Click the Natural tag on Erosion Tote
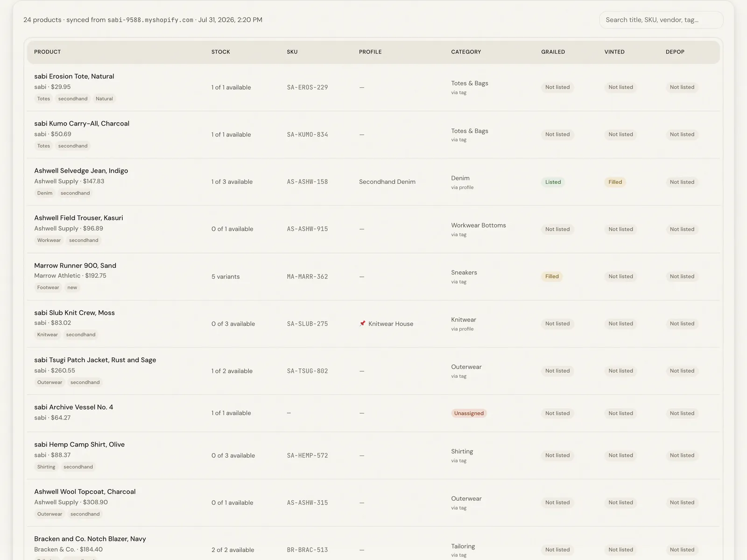This screenshot has width=747, height=560. tap(104, 98)
